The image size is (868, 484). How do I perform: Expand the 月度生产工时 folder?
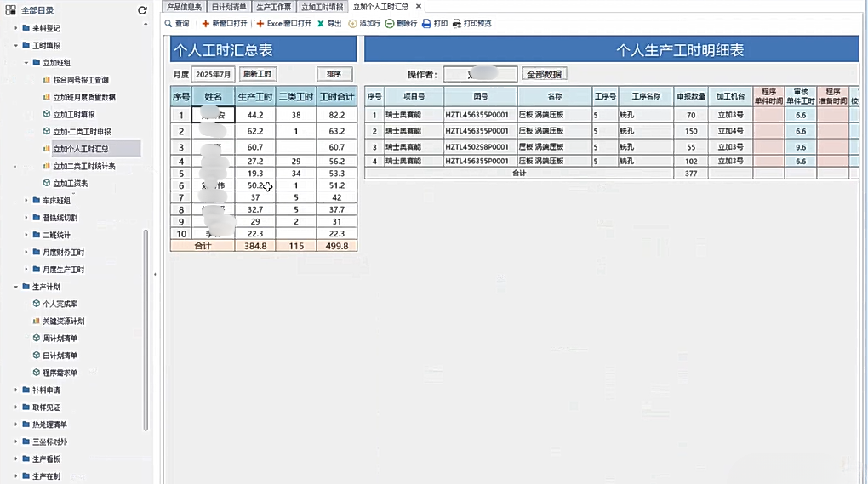[26, 270]
